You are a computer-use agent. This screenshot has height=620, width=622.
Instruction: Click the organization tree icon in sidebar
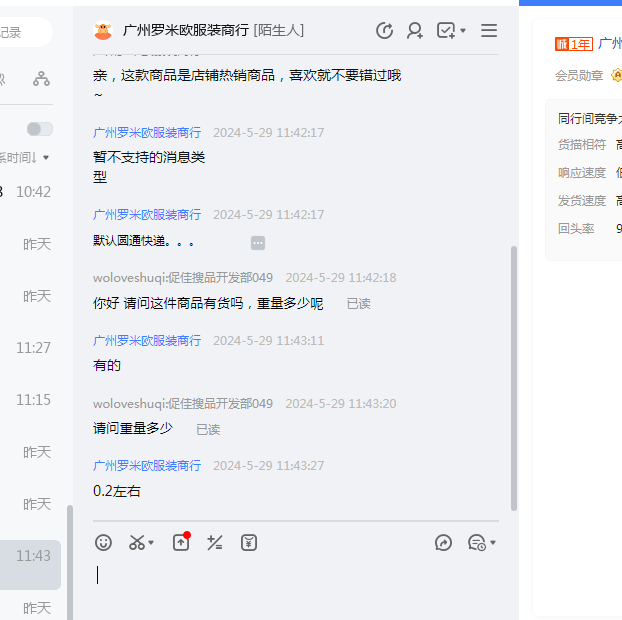[41, 79]
